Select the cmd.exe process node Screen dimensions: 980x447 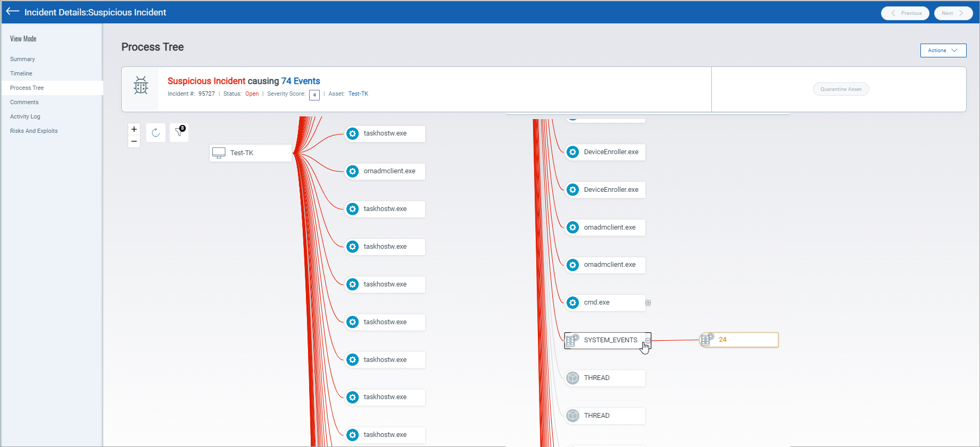[605, 302]
